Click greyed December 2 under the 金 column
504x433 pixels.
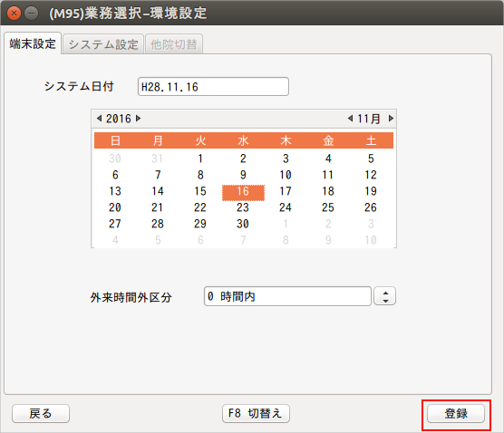click(328, 224)
